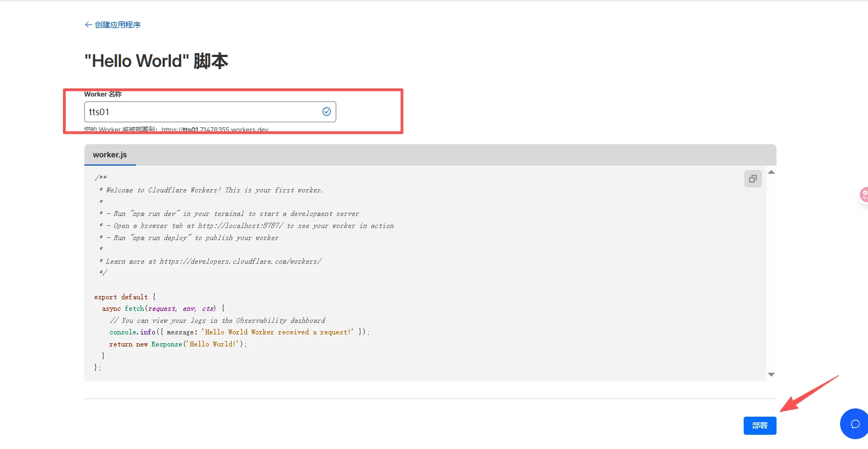This screenshot has height=449, width=868.
Task: Click the name validation checkmark icon
Action: (x=326, y=112)
